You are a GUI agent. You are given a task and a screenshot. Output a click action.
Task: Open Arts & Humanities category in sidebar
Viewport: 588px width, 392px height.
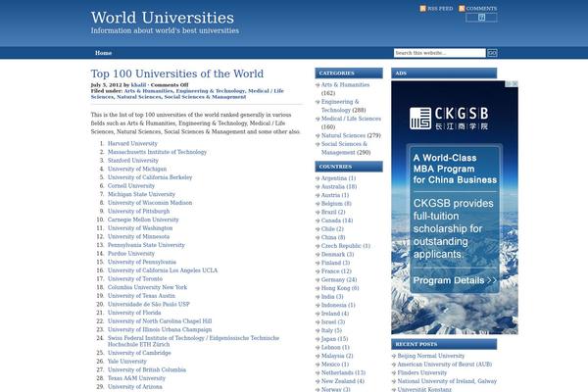[x=345, y=85]
